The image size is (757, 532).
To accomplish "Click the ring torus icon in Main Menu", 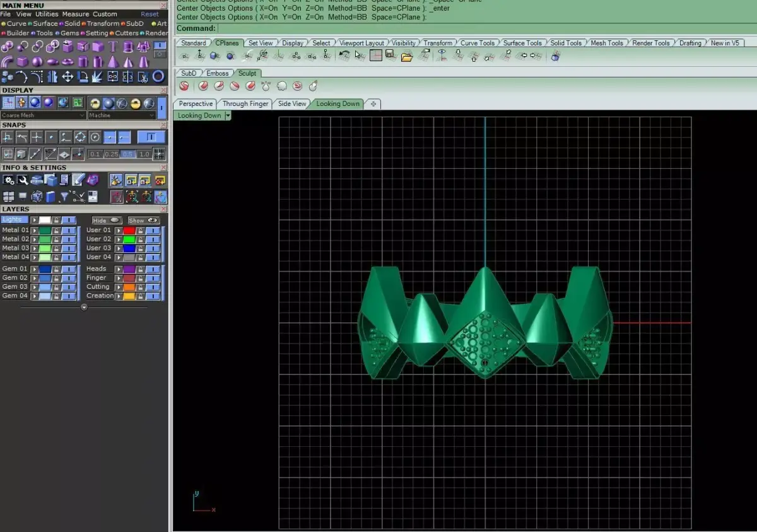I will pos(158,76).
